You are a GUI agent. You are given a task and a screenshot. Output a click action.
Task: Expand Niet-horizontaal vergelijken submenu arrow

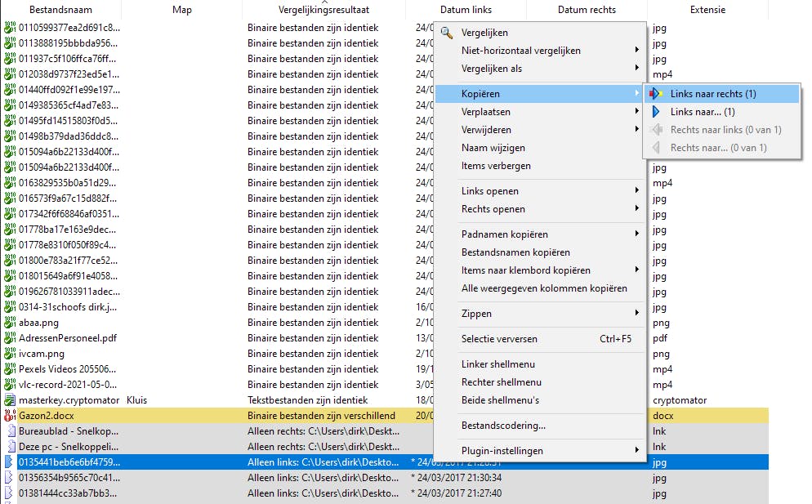click(x=636, y=51)
